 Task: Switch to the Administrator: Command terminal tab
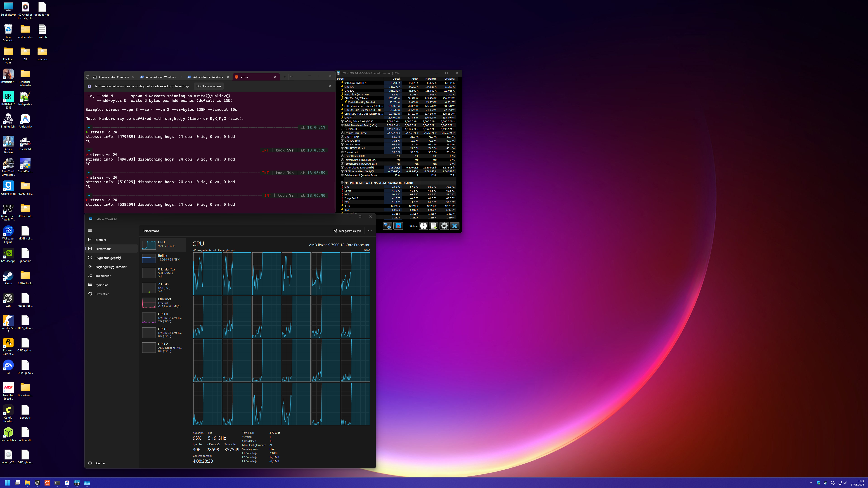[114, 77]
